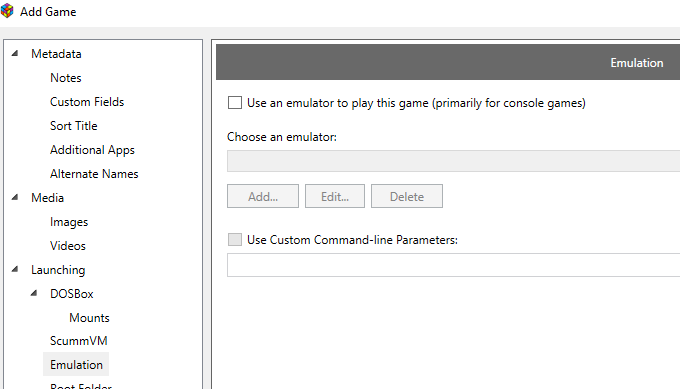Image resolution: width=680 pixels, height=389 pixels.
Task: Open Alternate Names page
Action: [94, 174]
